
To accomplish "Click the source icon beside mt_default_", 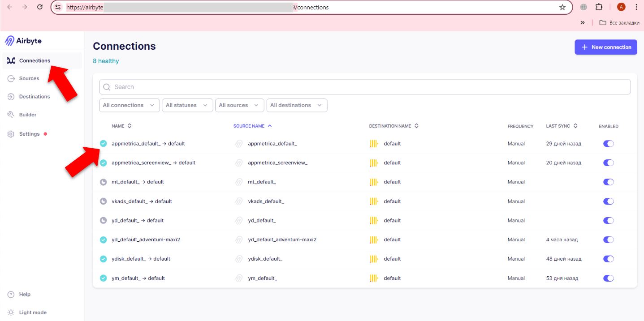I will point(239,182).
